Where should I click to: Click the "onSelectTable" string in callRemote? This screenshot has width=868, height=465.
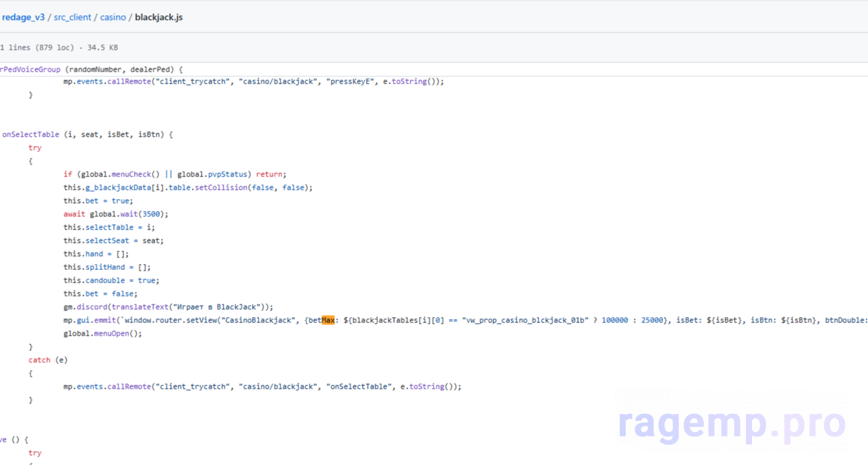click(x=358, y=387)
